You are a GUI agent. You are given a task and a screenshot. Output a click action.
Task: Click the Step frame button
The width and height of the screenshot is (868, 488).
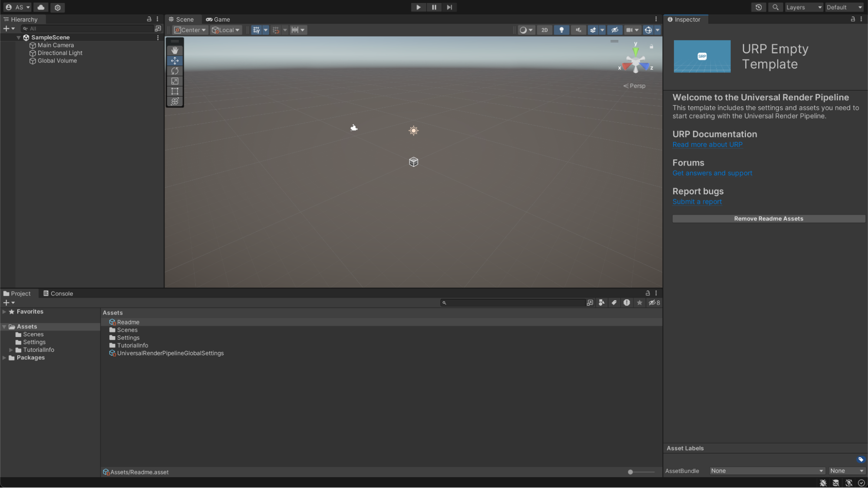pyautogui.click(x=449, y=7)
